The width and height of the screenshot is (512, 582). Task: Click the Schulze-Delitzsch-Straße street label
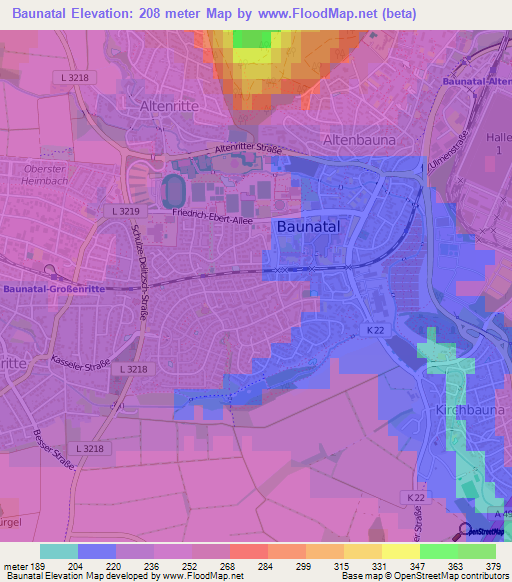[140, 272]
